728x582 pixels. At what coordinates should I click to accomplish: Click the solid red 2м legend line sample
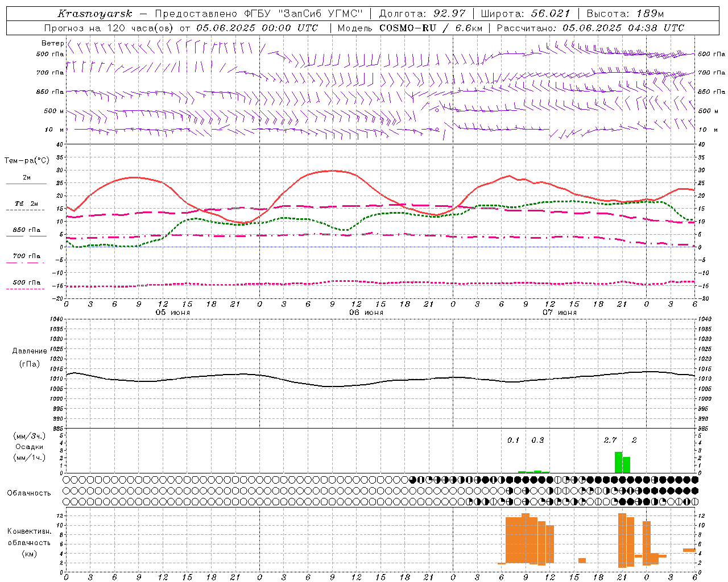[26, 184]
